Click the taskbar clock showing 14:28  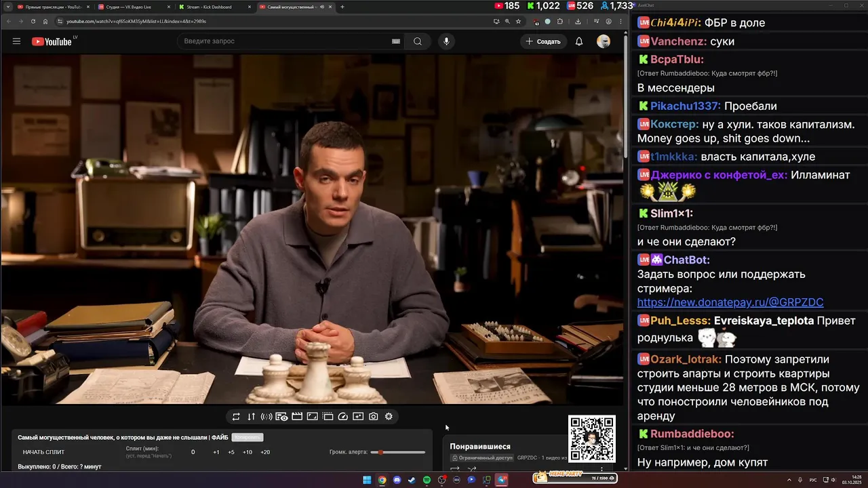pyautogui.click(x=852, y=480)
